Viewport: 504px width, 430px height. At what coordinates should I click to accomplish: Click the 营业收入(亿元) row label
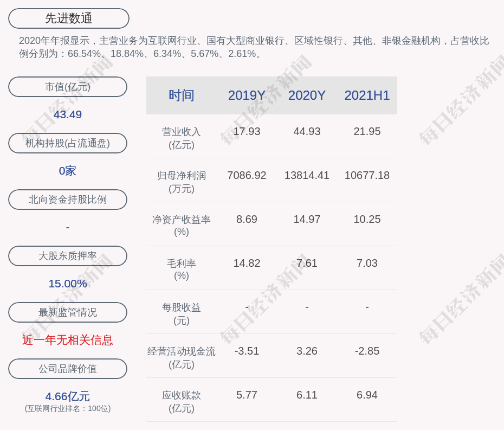182,138
